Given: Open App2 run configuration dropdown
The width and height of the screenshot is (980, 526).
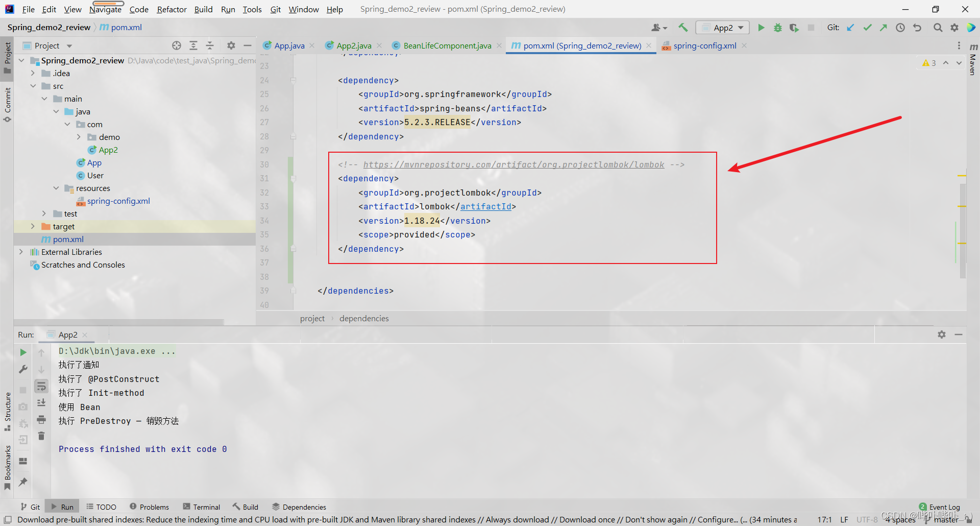Looking at the screenshot, I should pyautogui.click(x=723, y=28).
